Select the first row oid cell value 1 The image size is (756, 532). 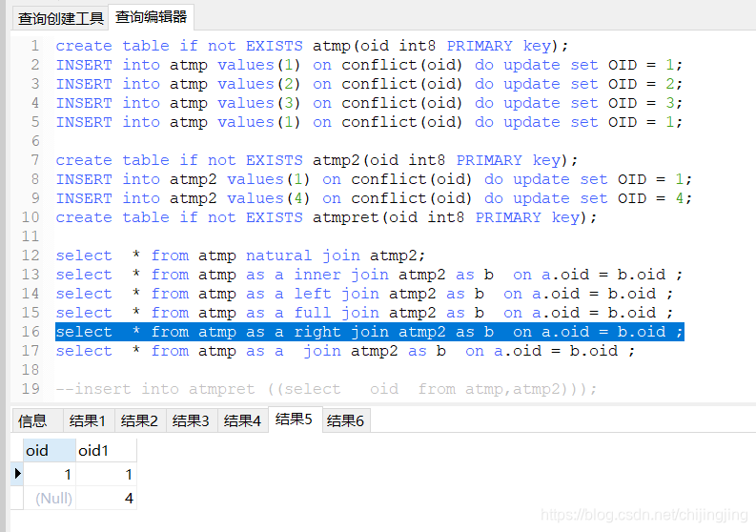pyautogui.click(x=50, y=474)
